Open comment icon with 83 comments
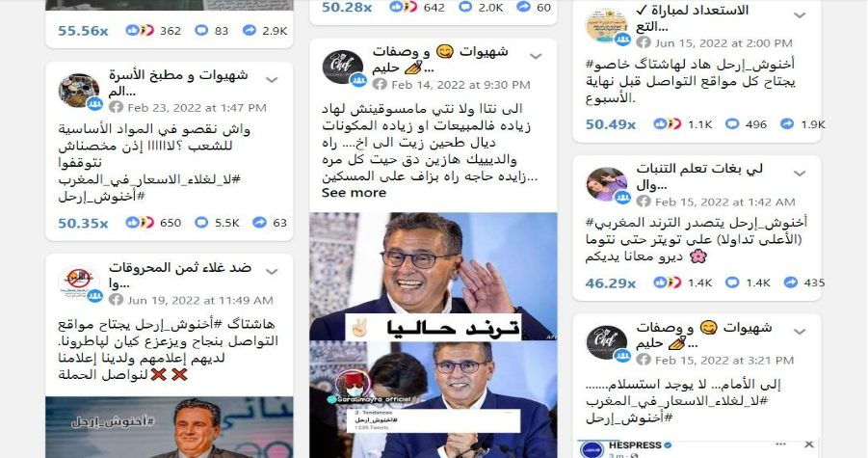Screen dimensions: 868x458 pos(201,31)
